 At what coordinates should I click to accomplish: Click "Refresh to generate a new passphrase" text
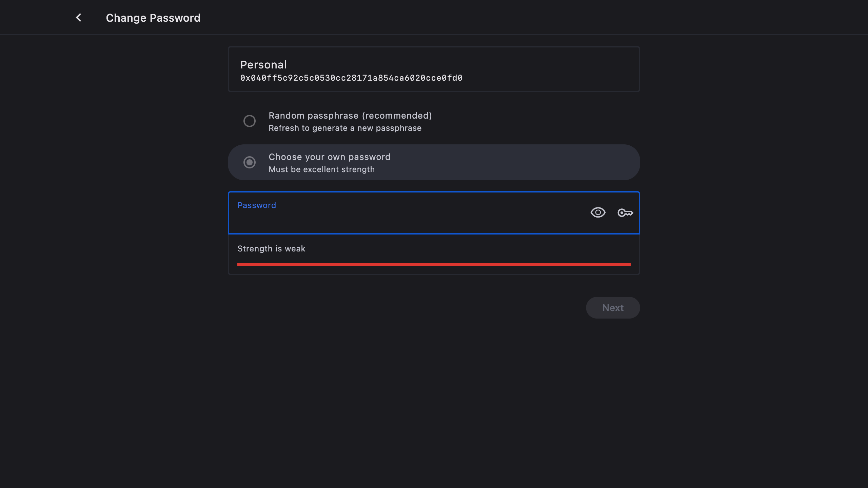pyautogui.click(x=345, y=128)
